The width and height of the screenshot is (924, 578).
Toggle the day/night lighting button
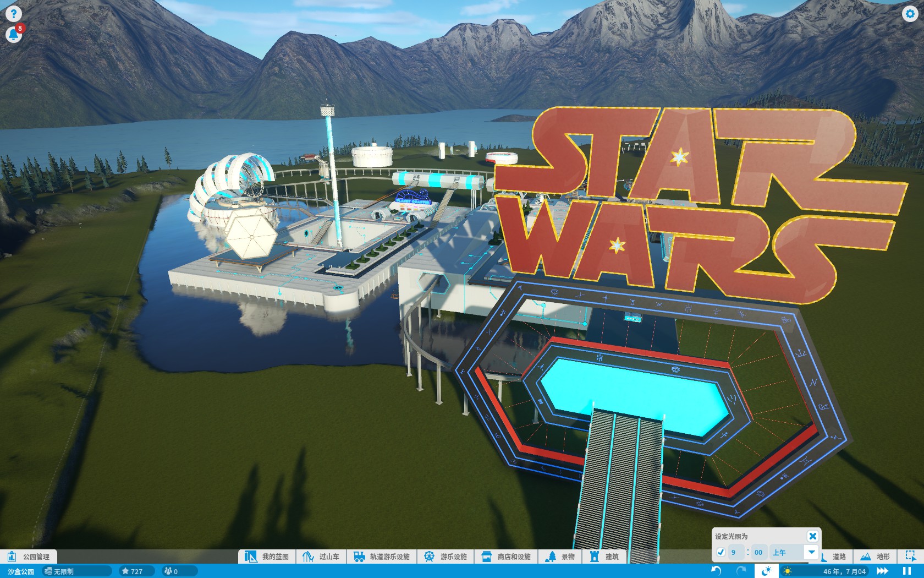[766, 571]
